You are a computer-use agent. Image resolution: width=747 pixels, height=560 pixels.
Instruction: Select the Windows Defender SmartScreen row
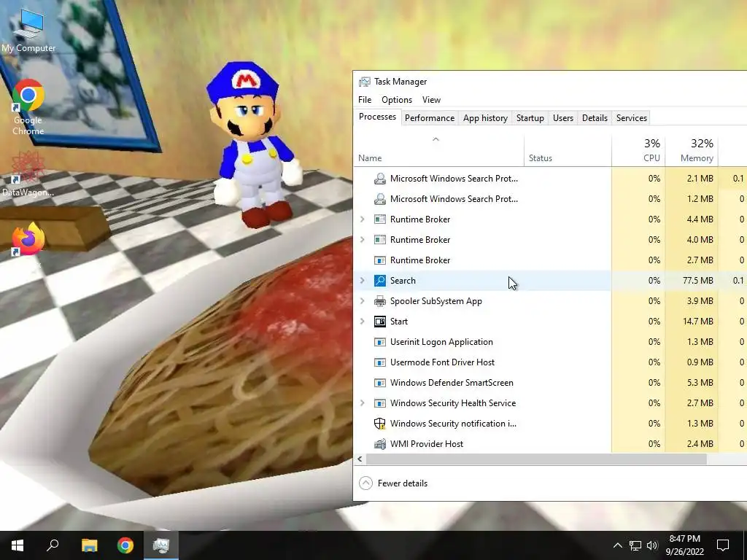(x=550, y=383)
